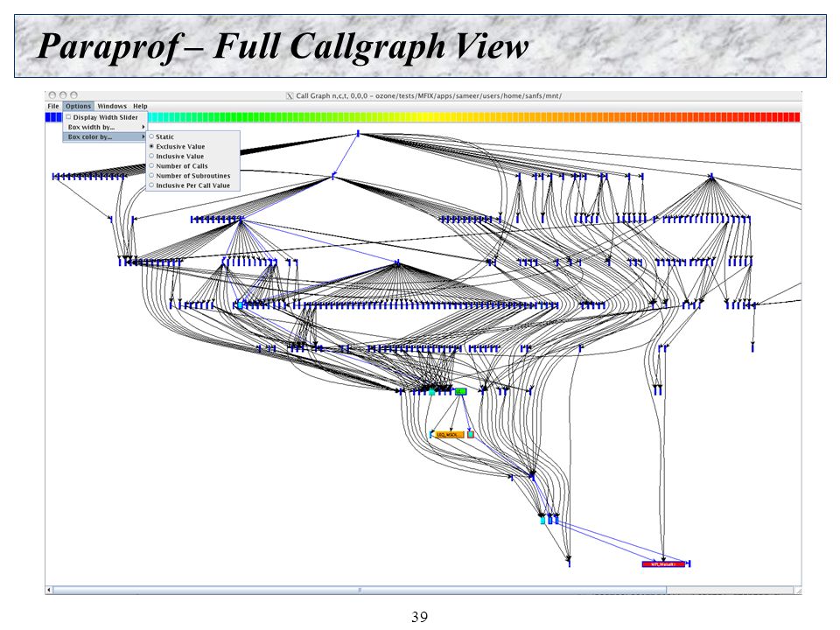Image resolution: width=840 pixels, height=630 pixels.
Task: Click the horizontal scrollbar thumb
Action: pos(360,590)
